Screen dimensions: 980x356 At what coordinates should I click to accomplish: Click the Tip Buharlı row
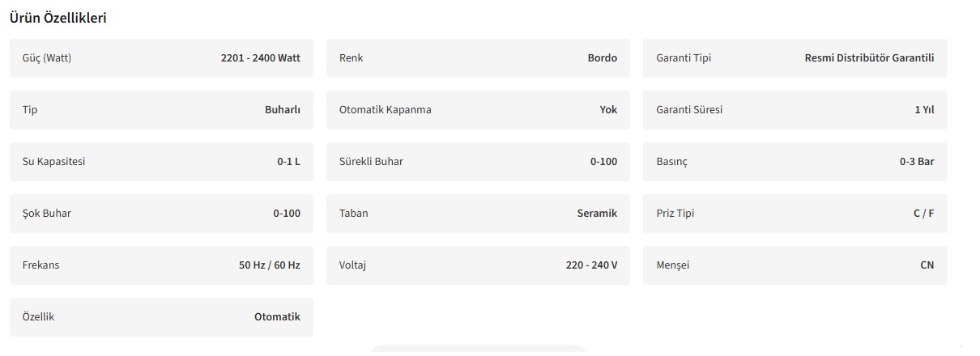coord(161,110)
